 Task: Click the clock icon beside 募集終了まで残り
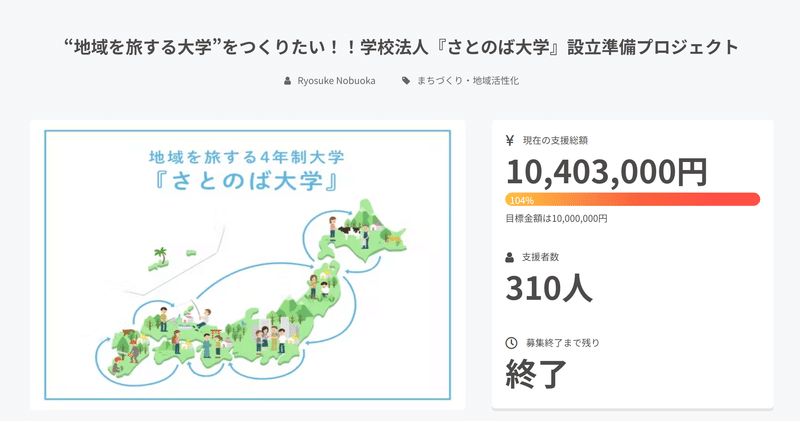(x=511, y=343)
